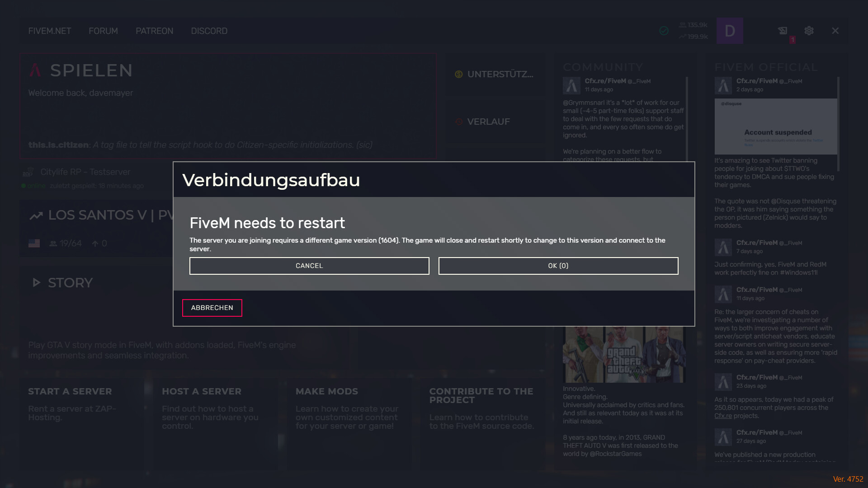Click the Story play triangle icon
This screenshot has width=868, height=488.
point(36,282)
